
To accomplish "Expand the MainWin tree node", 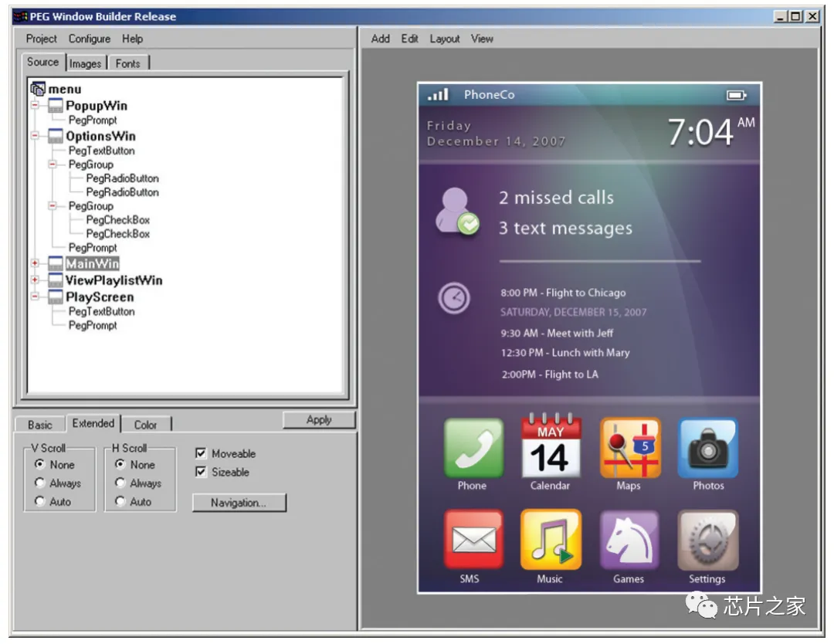I will point(35,264).
